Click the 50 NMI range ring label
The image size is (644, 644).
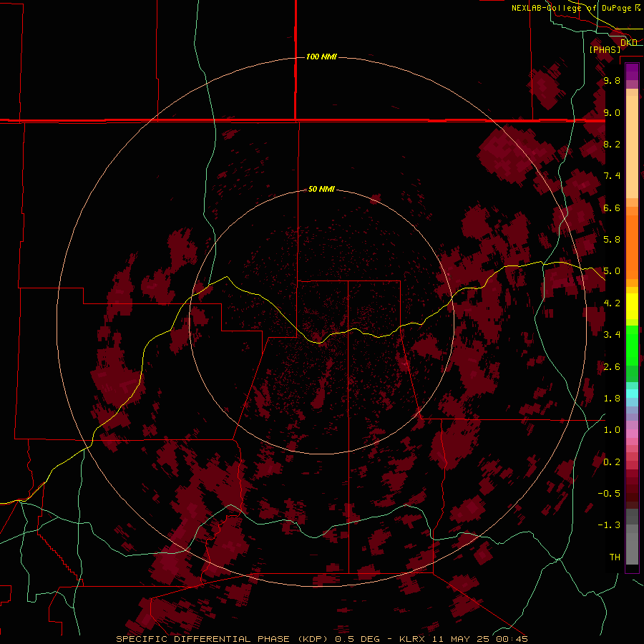[x=321, y=189]
